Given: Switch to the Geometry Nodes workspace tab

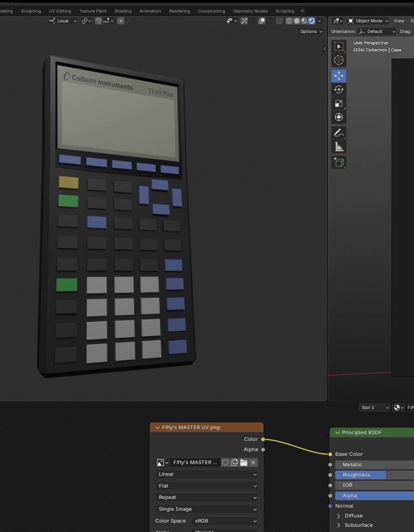Looking at the screenshot, I should coord(250,11).
